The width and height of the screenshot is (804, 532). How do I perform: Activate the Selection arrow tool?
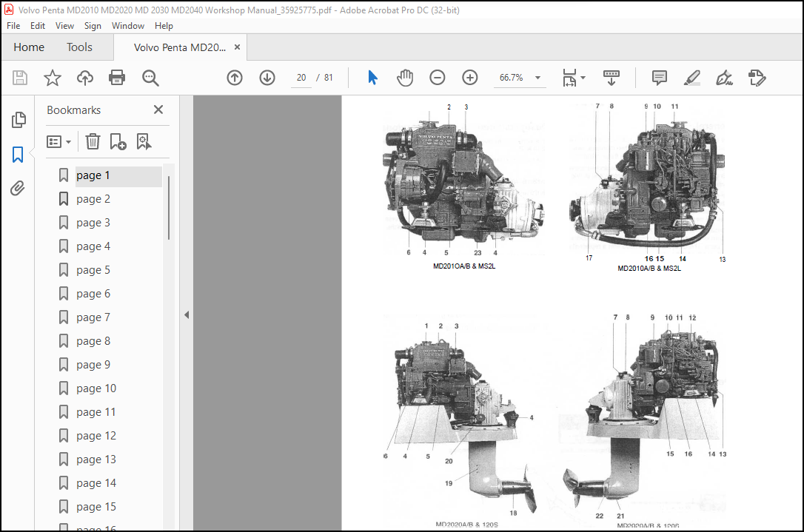click(x=373, y=78)
